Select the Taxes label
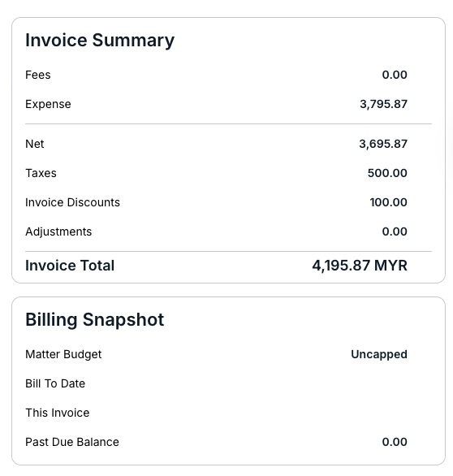The image size is (453, 476). click(41, 173)
